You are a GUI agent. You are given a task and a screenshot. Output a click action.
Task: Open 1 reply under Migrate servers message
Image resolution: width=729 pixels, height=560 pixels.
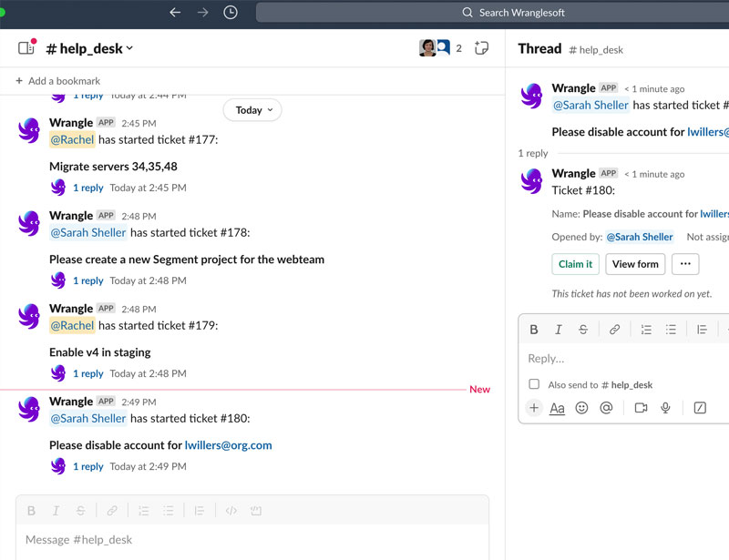87,188
